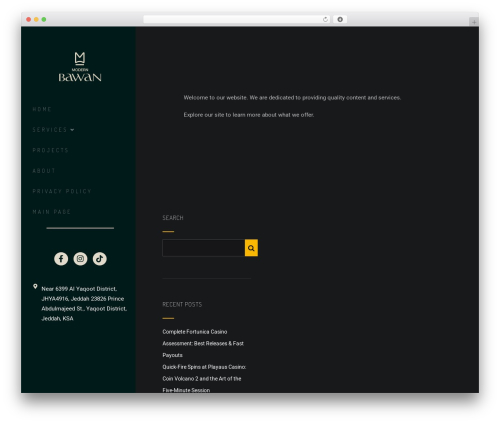This screenshot has height=423, width=500.
Task: Click the SEARCH widget heading
Action: 173,218
